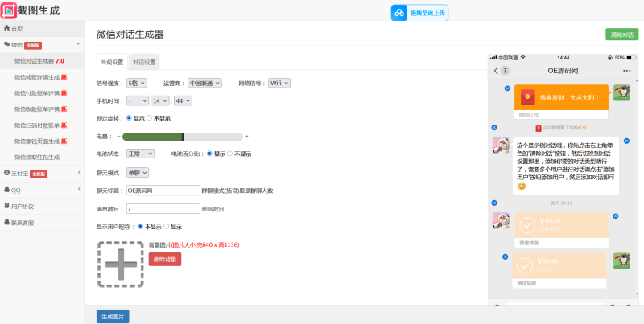Open 微信对话生成器 7.0 in sidebar

[x=42, y=60]
